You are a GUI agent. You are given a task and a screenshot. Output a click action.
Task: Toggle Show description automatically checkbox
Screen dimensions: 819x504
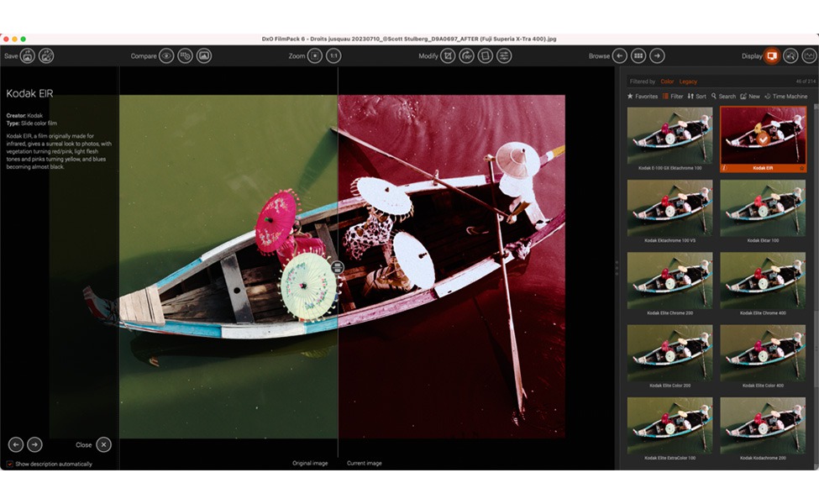coord(9,464)
